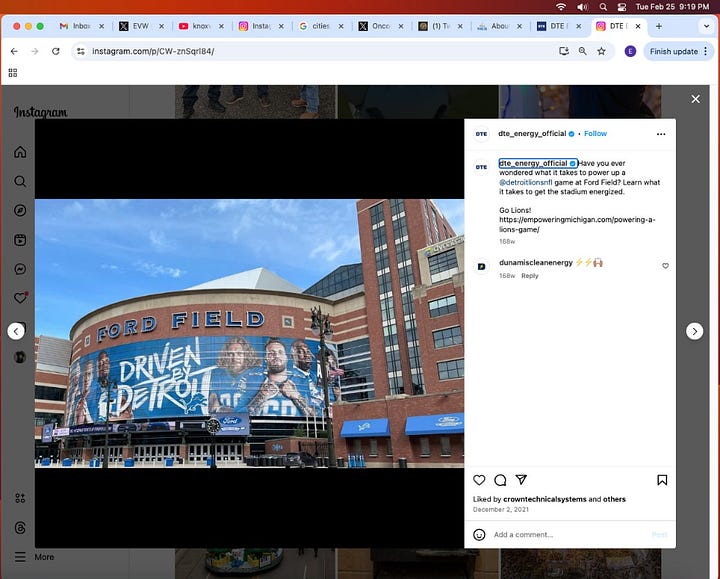
Task: Click the Instagram logo wordmark
Action: pos(40,112)
